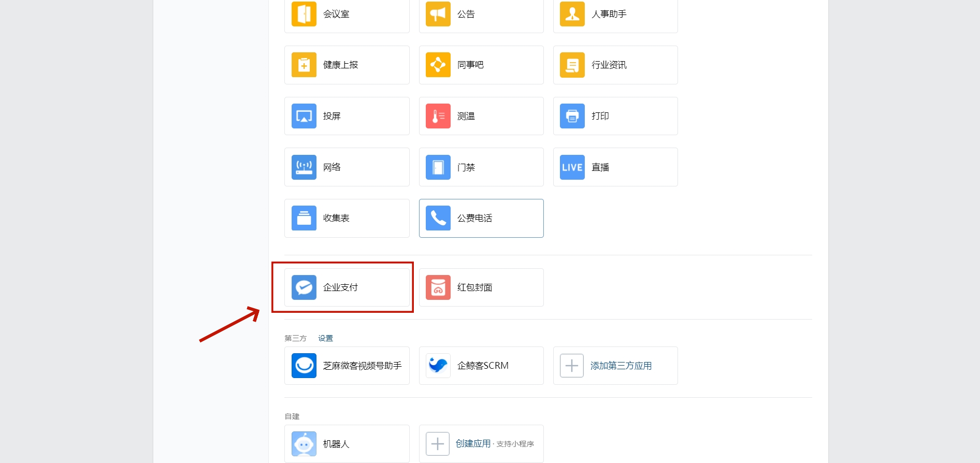
Task: Click the 企鲸客SCRM label text
Action: tap(483, 366)
